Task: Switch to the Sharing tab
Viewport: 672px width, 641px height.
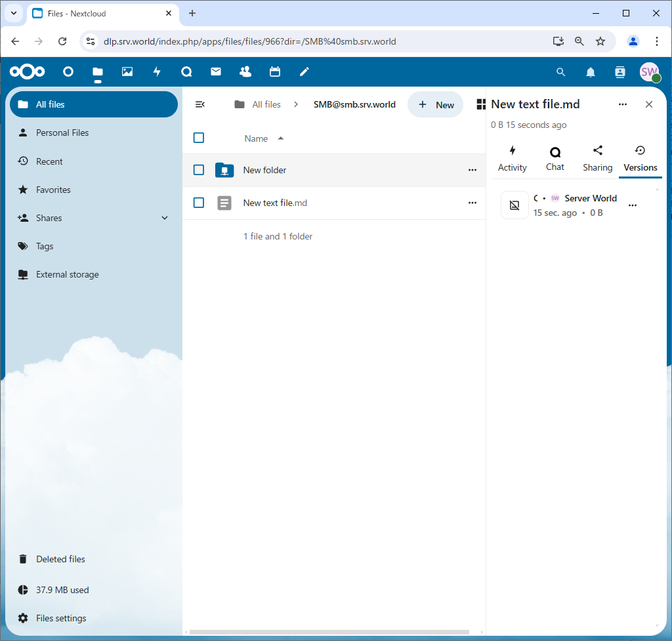Action: (597, 159)
